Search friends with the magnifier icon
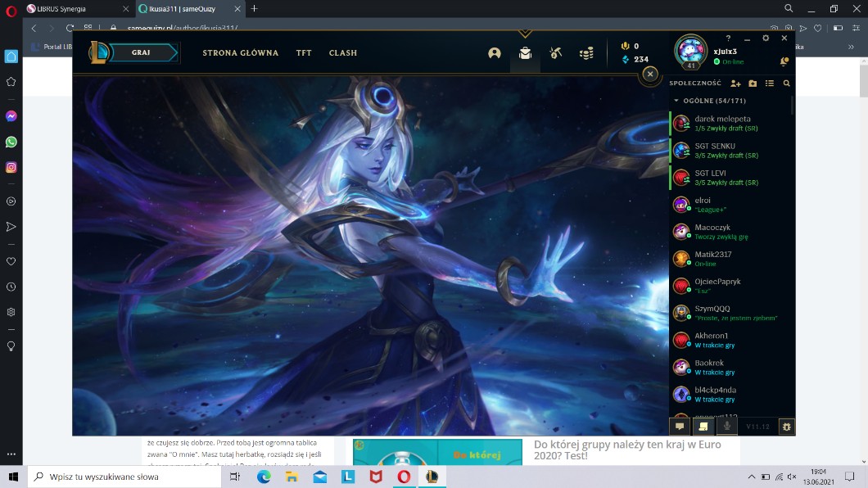Viewport: 868px width, 488px height. pyautogui.click(x=786, y=84)
